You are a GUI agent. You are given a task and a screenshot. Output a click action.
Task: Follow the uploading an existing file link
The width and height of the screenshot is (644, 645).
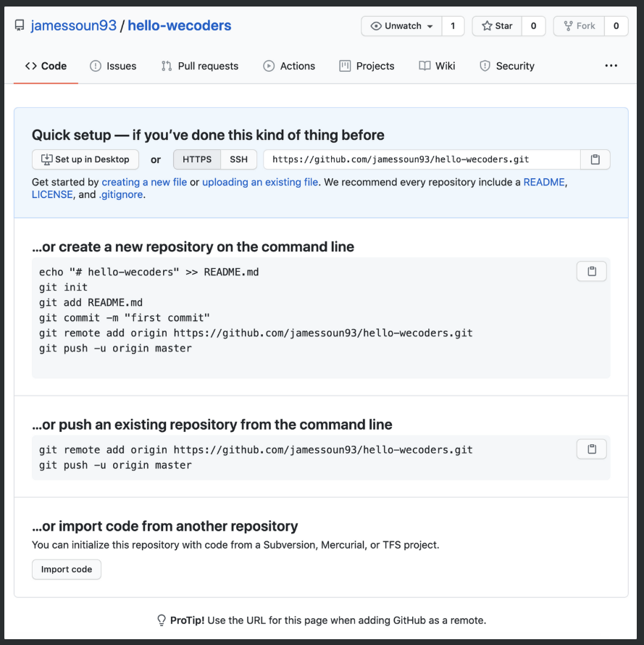point(260,182)
